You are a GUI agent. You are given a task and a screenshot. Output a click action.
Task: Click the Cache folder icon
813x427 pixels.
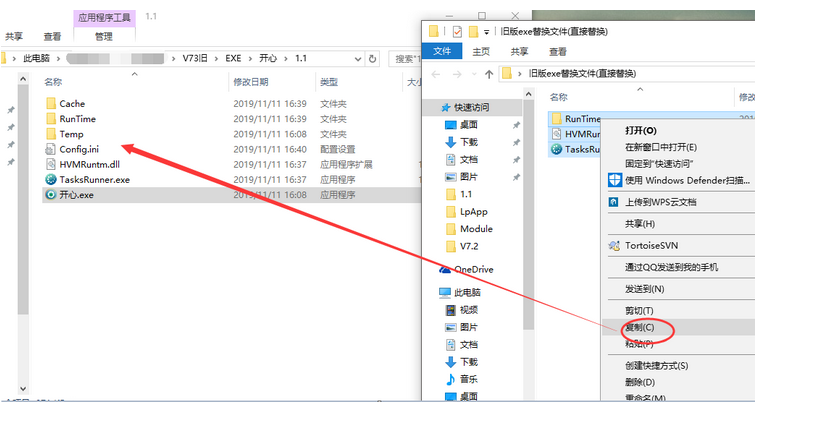[x=51, y=104]
